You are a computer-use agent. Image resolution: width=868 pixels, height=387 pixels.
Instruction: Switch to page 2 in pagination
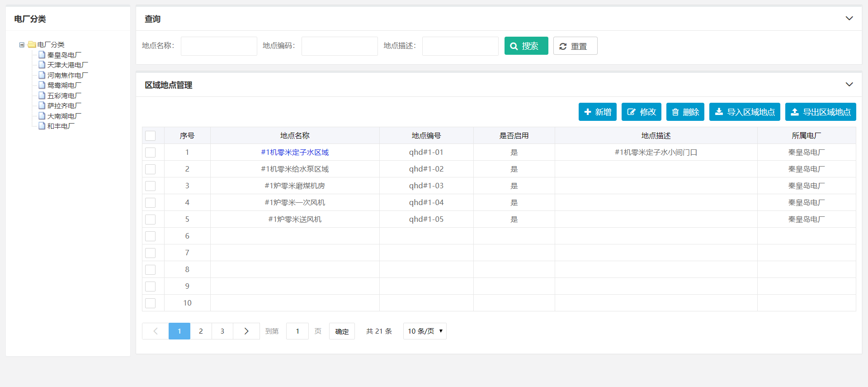pyautogui.click(x=201, y=331)
